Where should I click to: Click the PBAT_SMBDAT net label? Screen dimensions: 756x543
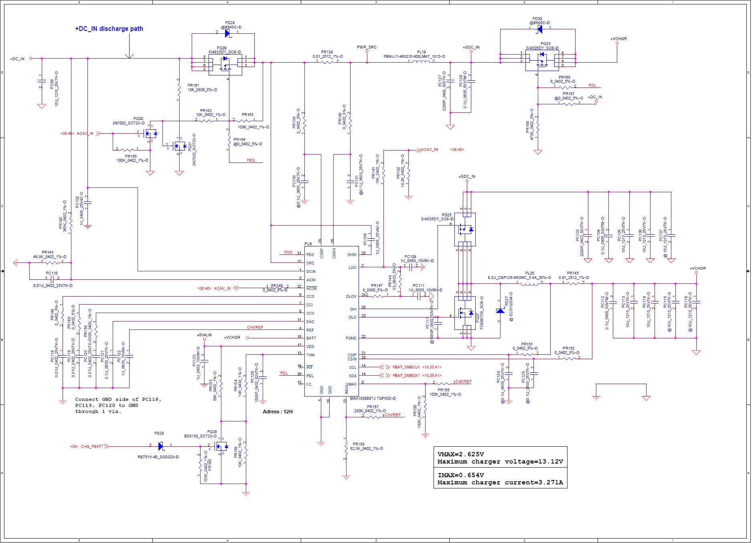click(x=406, y=376)
